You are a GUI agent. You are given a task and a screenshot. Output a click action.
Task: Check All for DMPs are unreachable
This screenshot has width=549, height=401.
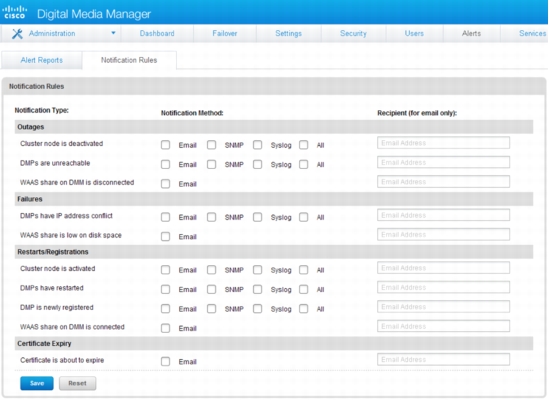304,165
